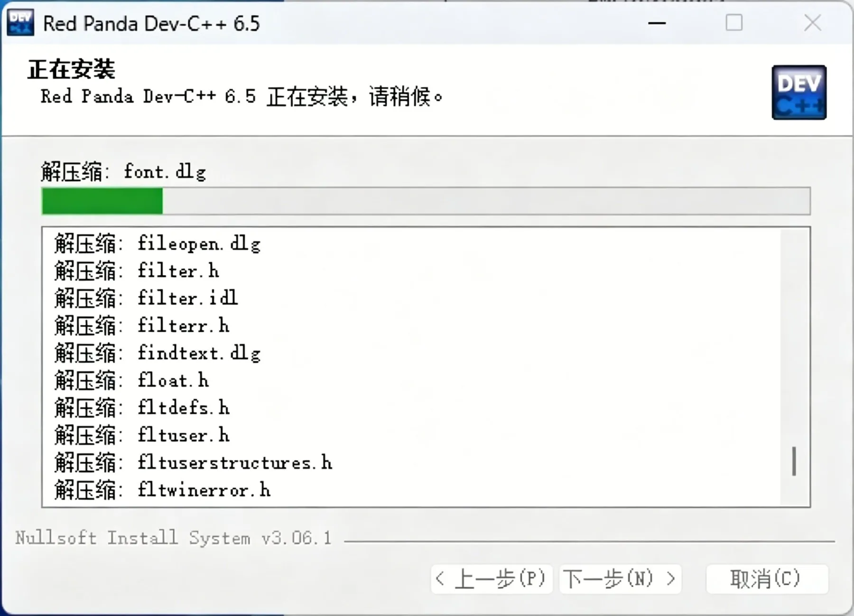Select the 'float.h' log line
854x616 pixels.
pyautogui.click(x=131, y=381)
